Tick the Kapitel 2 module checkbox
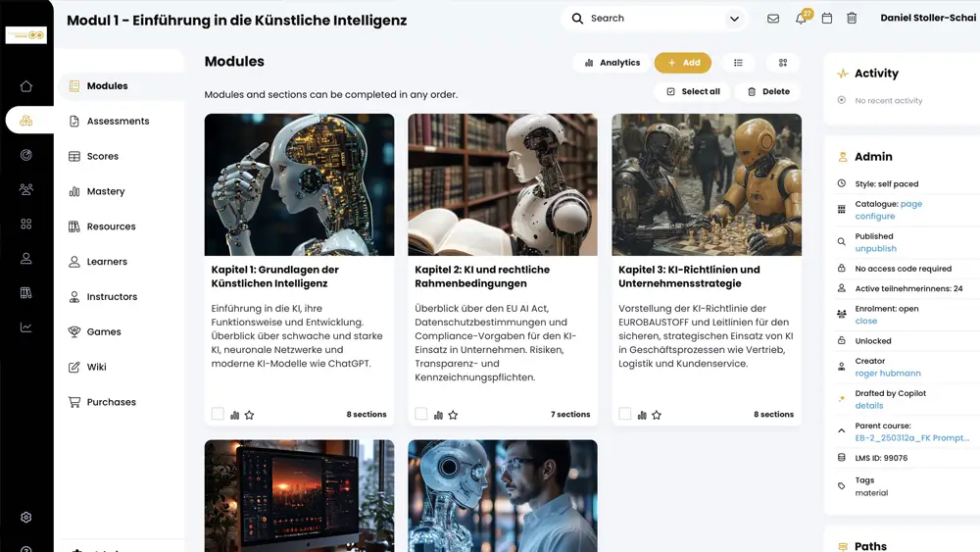 tap(421, 414)
